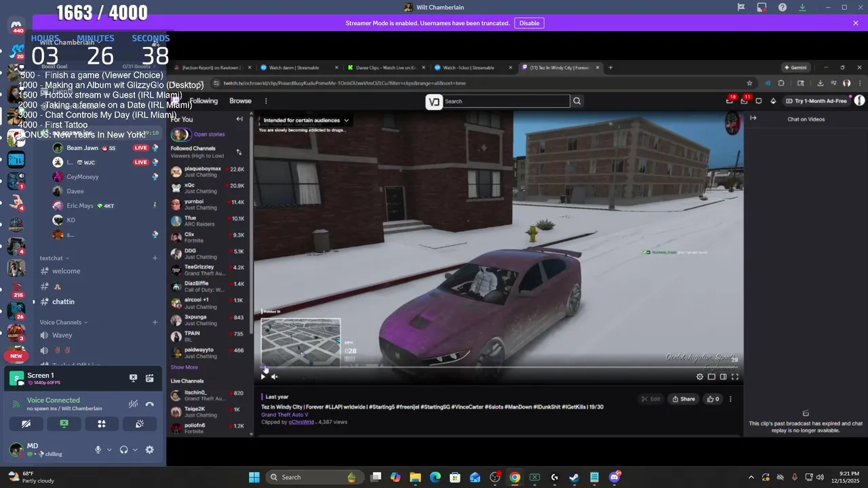The width and height of the screenshot is (868, 488).
Task: Open Twitch top nav more menu
Action: coord(266,101)
